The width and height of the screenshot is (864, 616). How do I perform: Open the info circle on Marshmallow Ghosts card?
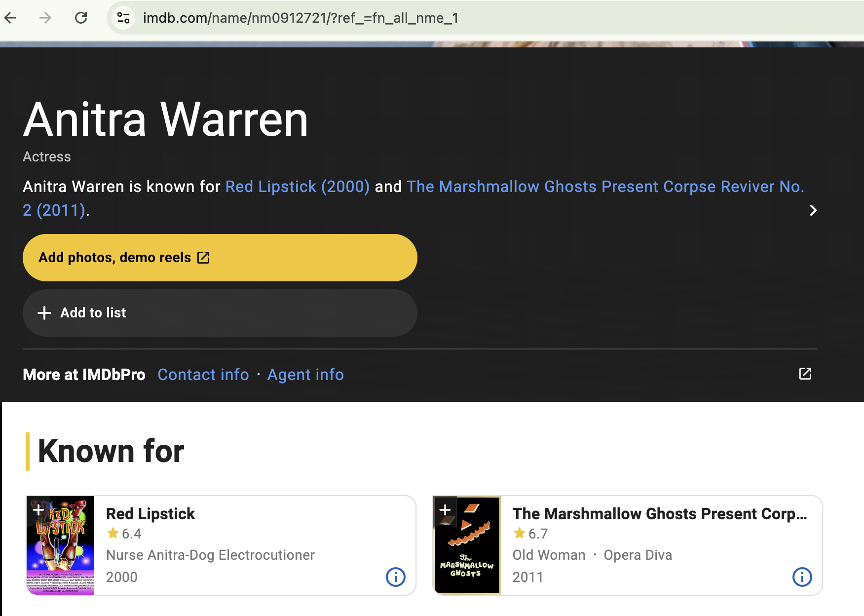point(802,577)
